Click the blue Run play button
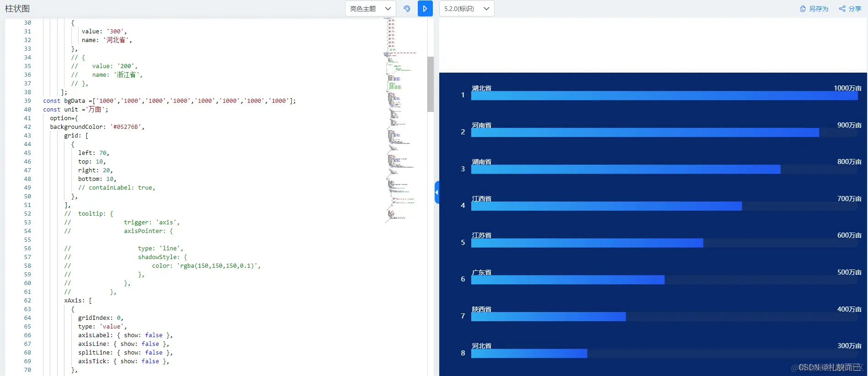 tap(425, 9)
